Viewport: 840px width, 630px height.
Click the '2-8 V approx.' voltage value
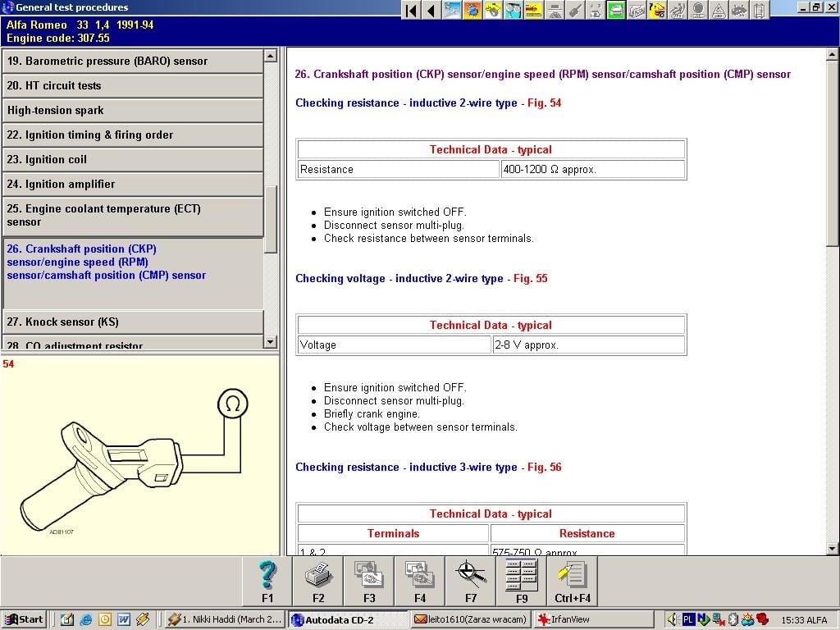tap(527, 345)
